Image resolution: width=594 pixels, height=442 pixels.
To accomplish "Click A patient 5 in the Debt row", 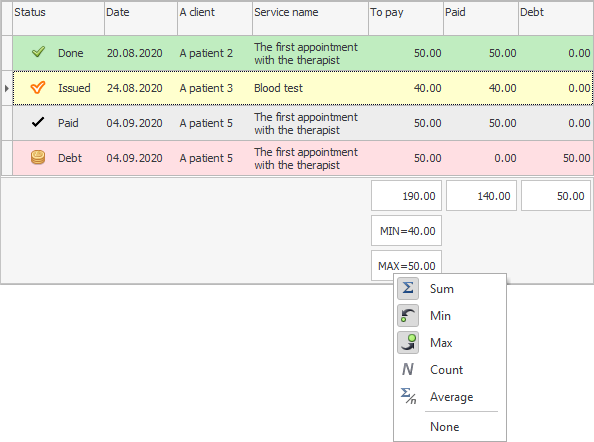I will (206, 158).
